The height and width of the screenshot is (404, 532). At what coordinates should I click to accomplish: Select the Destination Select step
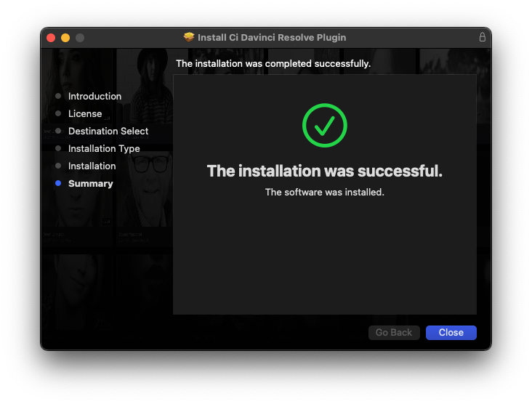[x=108, y=132]
